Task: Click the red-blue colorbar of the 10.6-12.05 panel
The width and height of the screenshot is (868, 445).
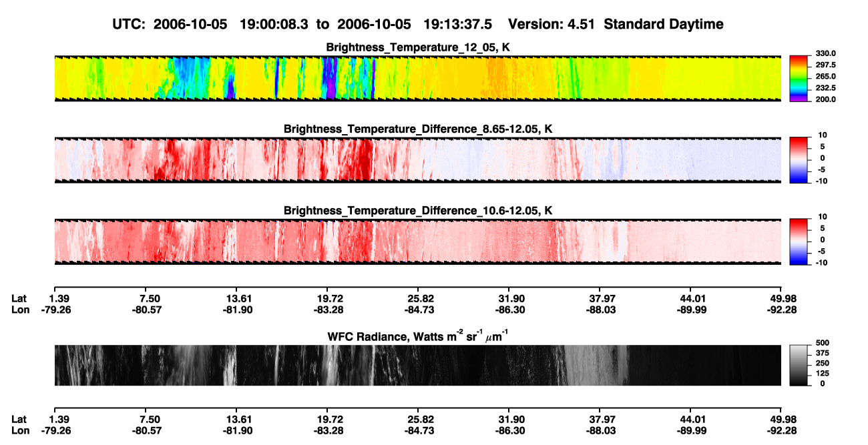Action: (x=799, y=241)
